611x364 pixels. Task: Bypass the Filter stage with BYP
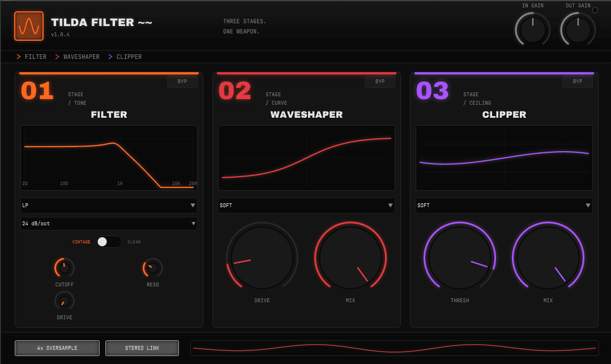[182, 82]
